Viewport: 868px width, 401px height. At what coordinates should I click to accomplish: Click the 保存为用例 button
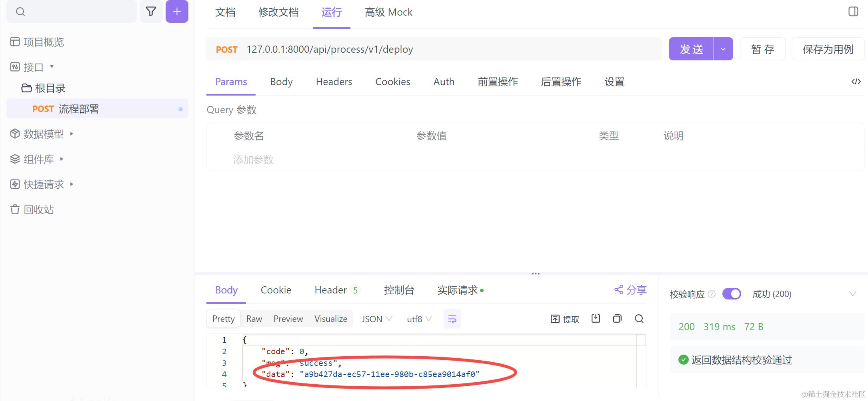[x=828, y=49]
